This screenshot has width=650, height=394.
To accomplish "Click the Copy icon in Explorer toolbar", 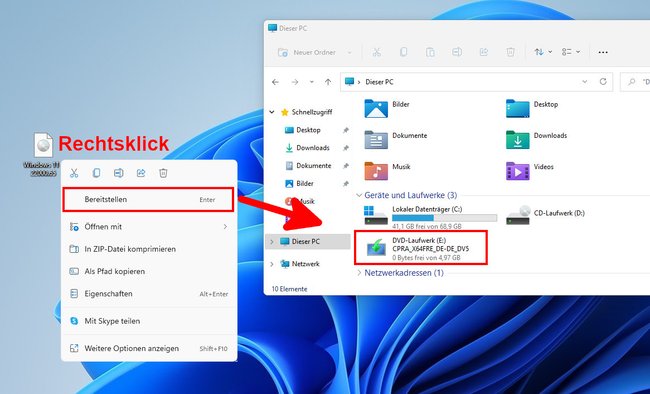I will 403,52.
